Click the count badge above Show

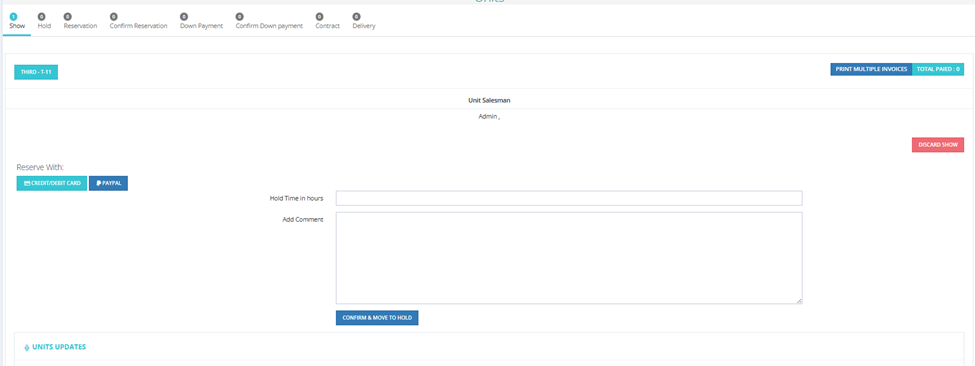click(x=14, y=17)
